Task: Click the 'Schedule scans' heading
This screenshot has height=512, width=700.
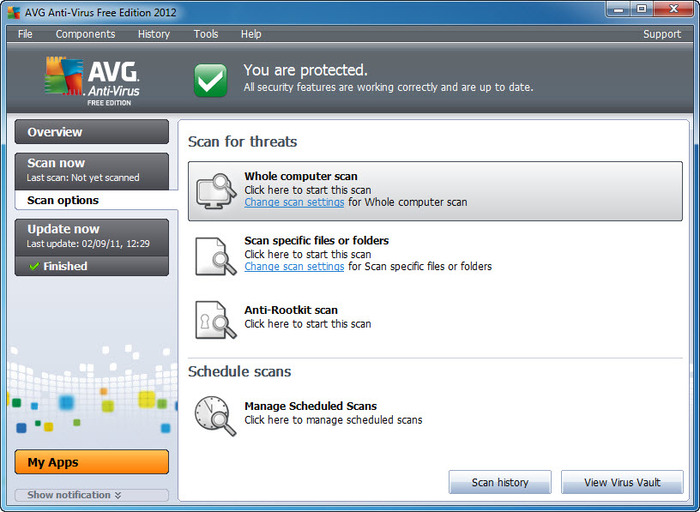Action: point(239,371)
